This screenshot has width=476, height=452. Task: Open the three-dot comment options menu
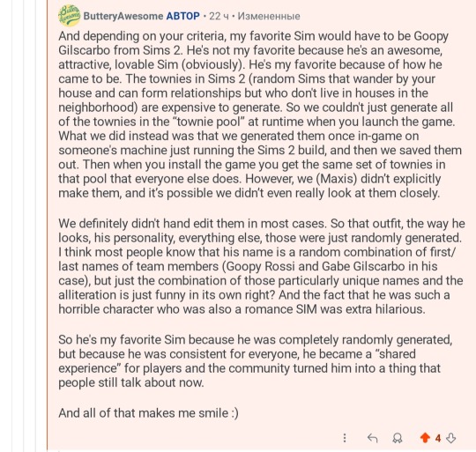pos(345,438)
